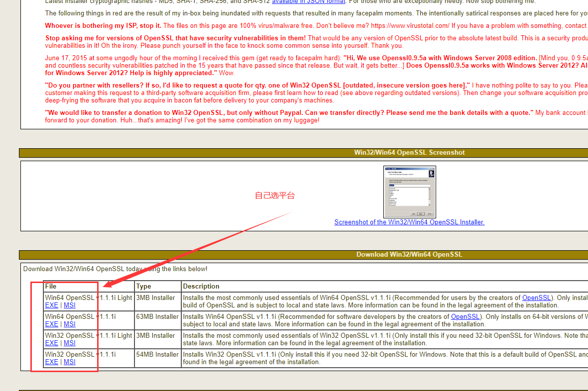Download MSI for Win64 OpenSSL v1.1.1i 63MB
This screenshot has height=391, width=588.
click(x=69, y=324)
